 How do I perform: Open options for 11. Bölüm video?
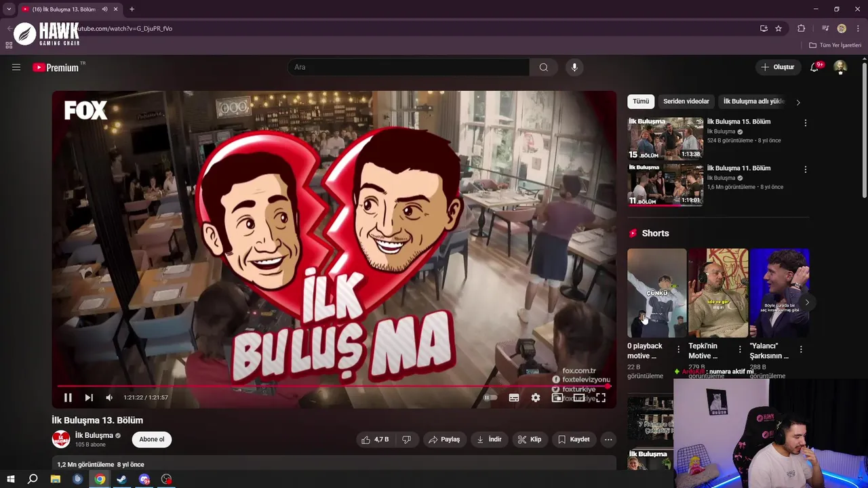click(x=805, y=169)
